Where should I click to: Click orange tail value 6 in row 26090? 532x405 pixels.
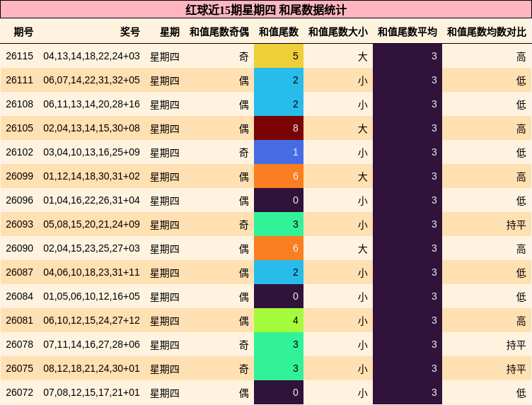pos(279,248)
